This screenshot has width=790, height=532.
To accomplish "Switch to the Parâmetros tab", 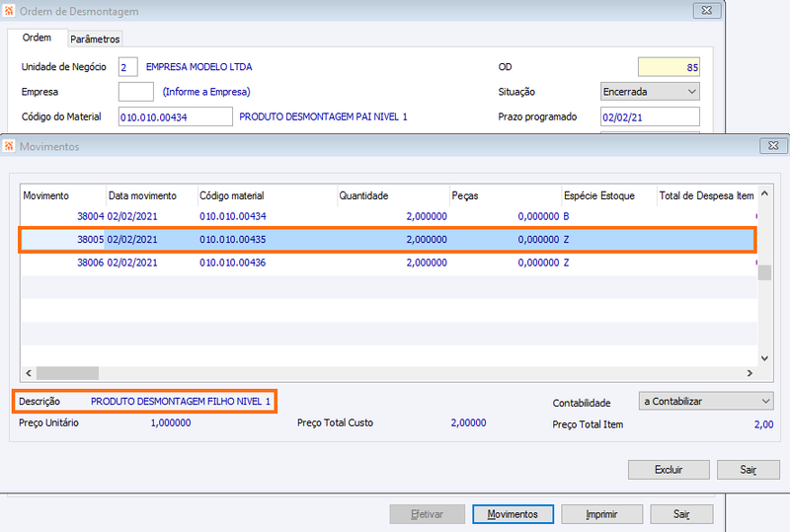I will 95,38.
